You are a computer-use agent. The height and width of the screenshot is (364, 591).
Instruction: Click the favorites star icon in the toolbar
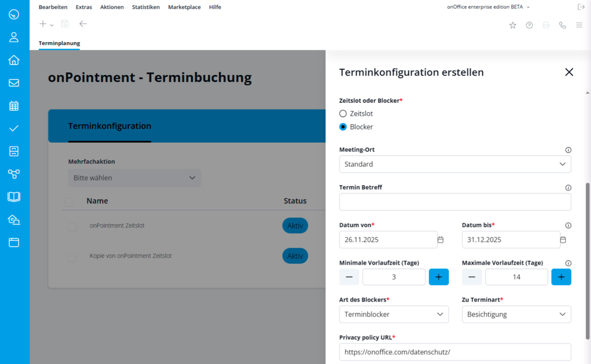coord(513,25)
